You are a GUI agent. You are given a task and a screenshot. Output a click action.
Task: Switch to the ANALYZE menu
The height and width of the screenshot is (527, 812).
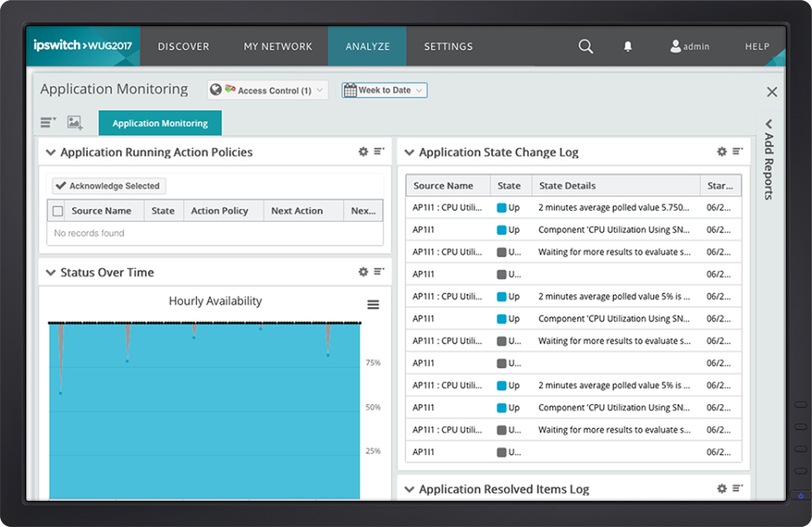(x=366, y=47)
